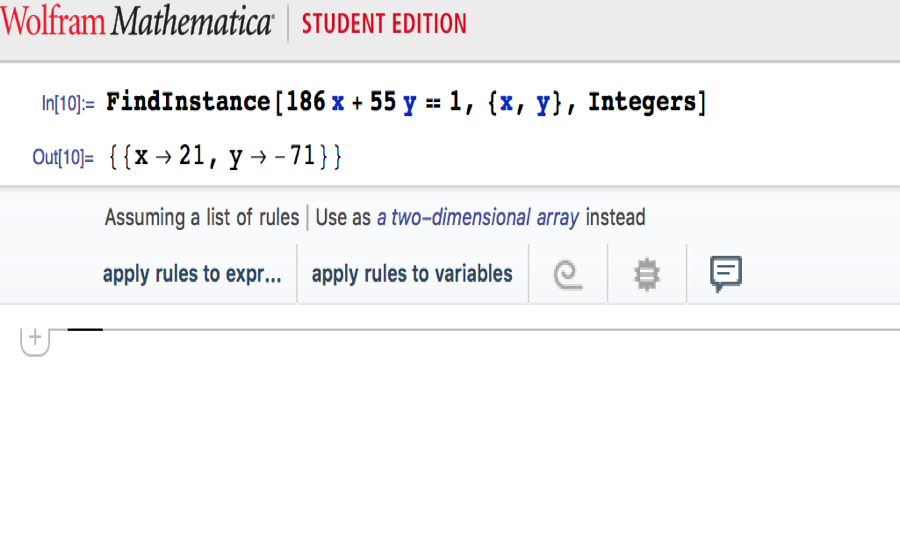Click the 'y → -71' rule in output

(x=273, y=158)
